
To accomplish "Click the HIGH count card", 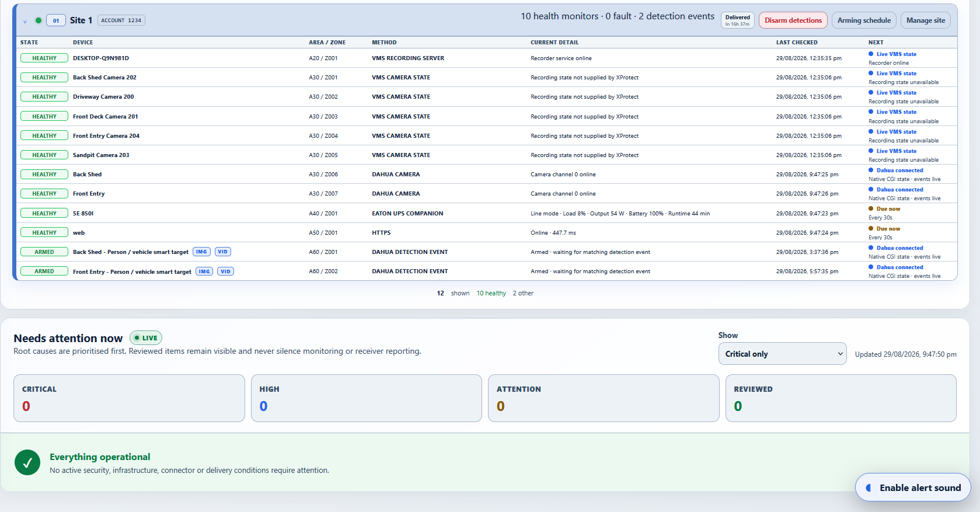I will click(x=367, y=398).
